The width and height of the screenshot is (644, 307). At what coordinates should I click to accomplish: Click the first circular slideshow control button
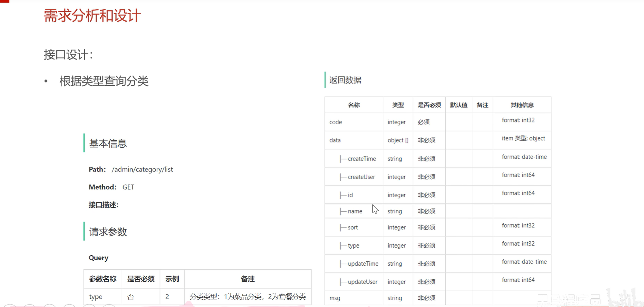10,305
